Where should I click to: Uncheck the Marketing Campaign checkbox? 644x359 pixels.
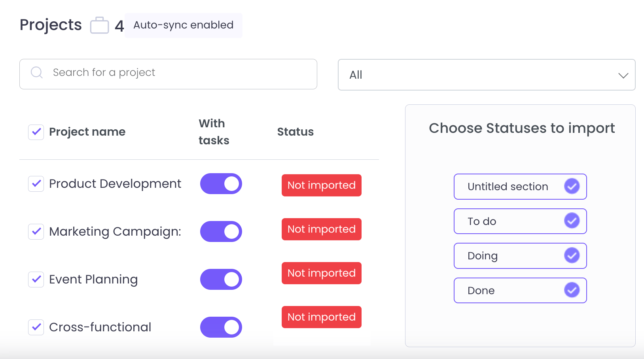pos(36,232)
